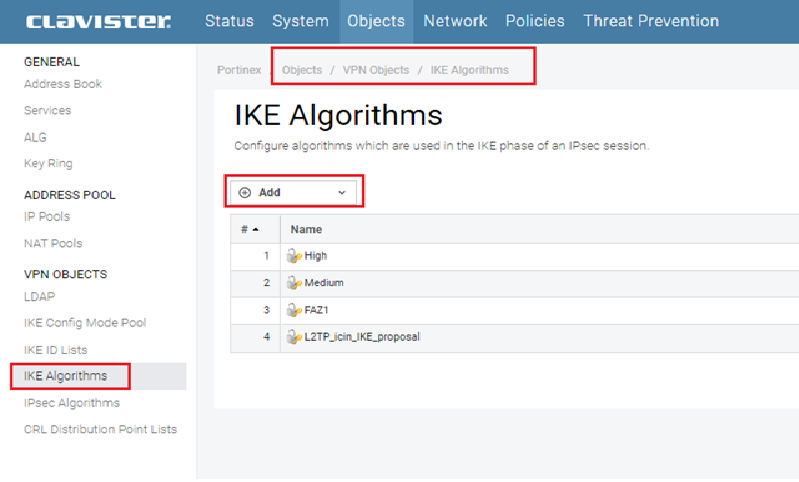Open IKE ID Lists sidebar item

[x=56, y=350]
